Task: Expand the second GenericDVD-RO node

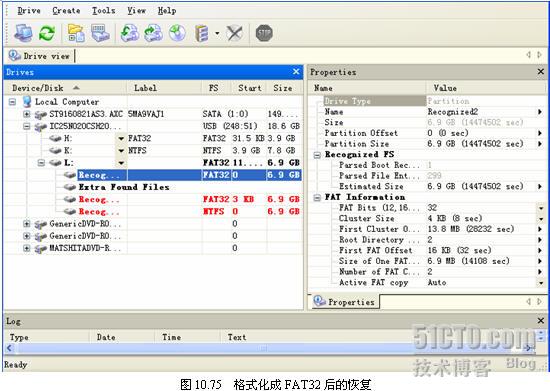Action: [27, 236]
